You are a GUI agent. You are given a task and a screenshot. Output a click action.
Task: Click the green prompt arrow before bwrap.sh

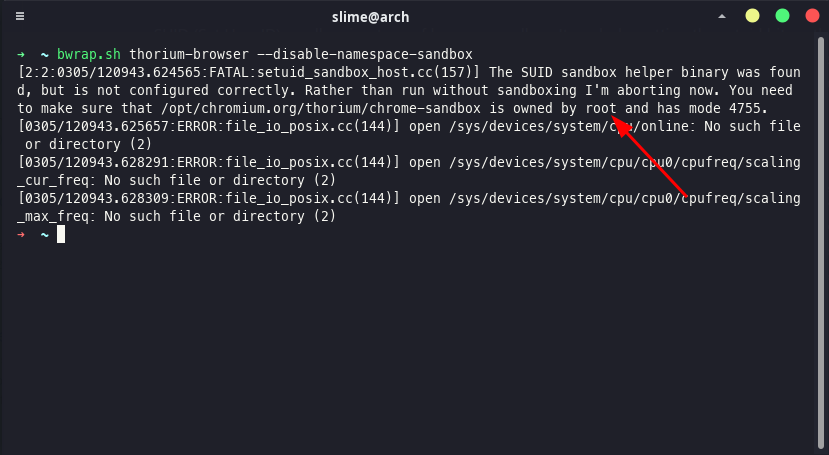(21, 54)
